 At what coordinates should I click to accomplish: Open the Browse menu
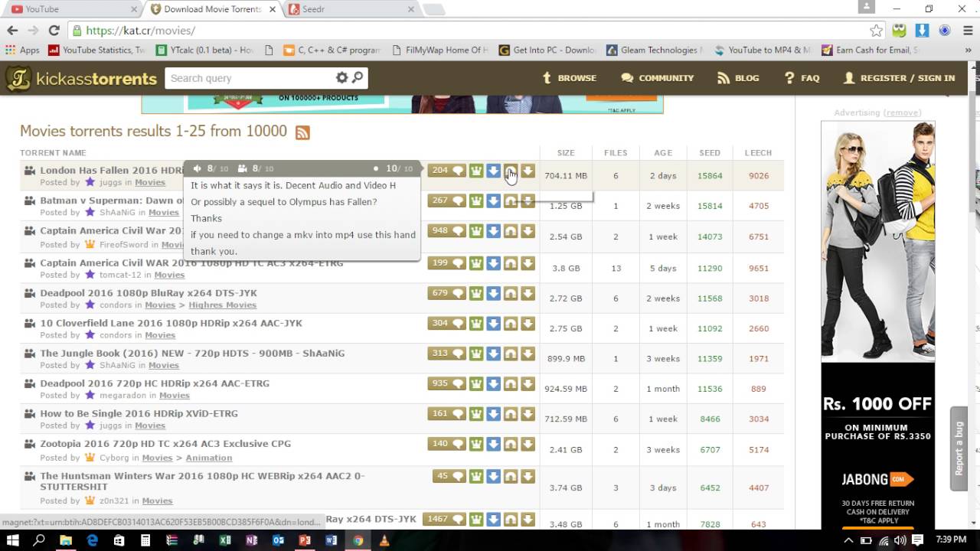pos(569,78)
